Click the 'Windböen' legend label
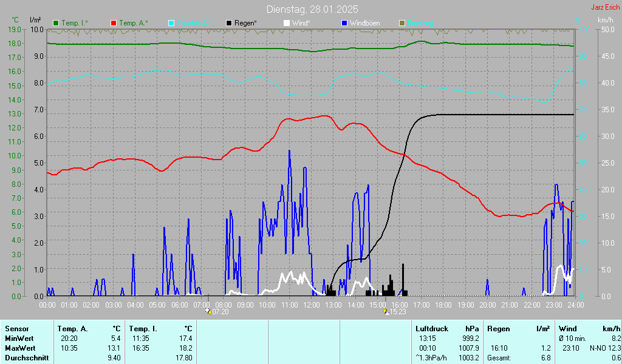Screen dimensions: 622x364 coord(364,24)
